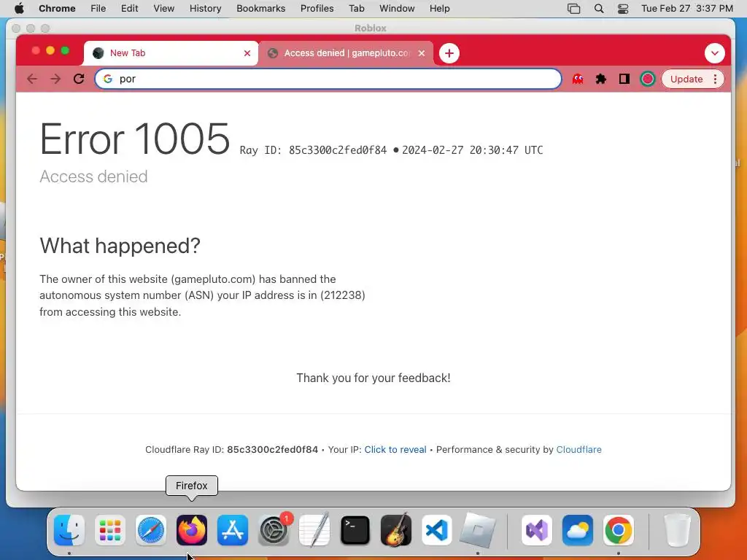Open the Edit menu

click(129, 9)
